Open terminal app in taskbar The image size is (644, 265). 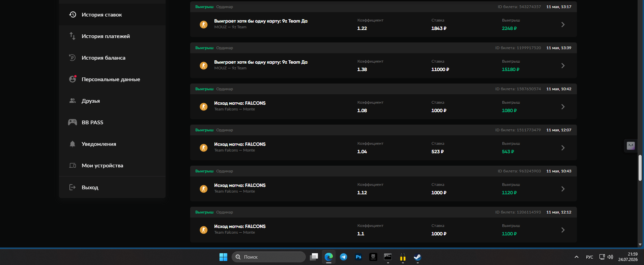(388, 257)
